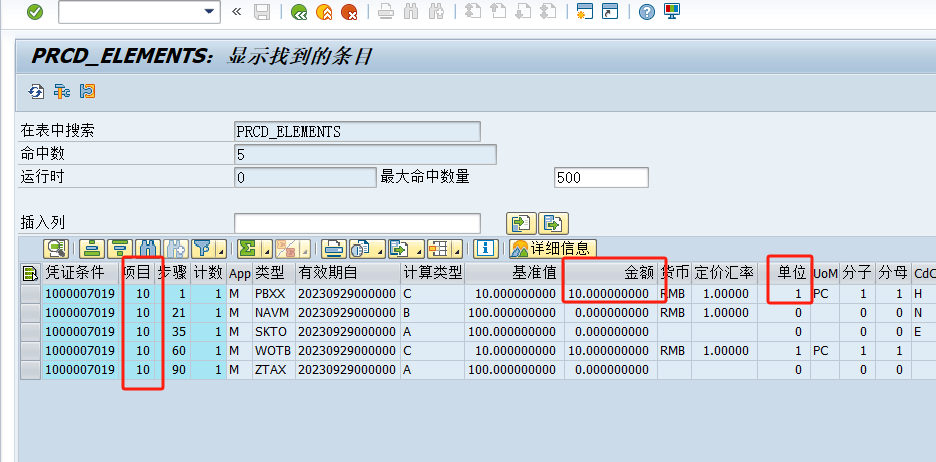Screen dimensions: 936x462
Task: Click the Set Filter funnel icon
Action: click(x=202, y=248)
